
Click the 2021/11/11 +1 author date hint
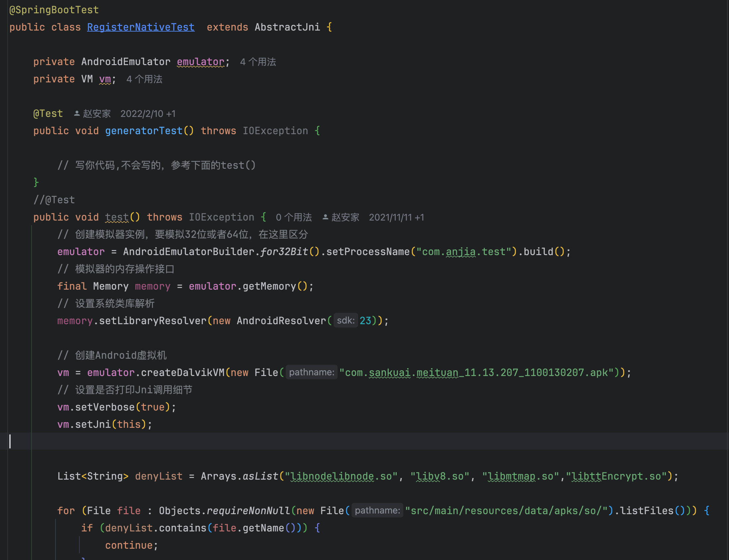(396, 217)
